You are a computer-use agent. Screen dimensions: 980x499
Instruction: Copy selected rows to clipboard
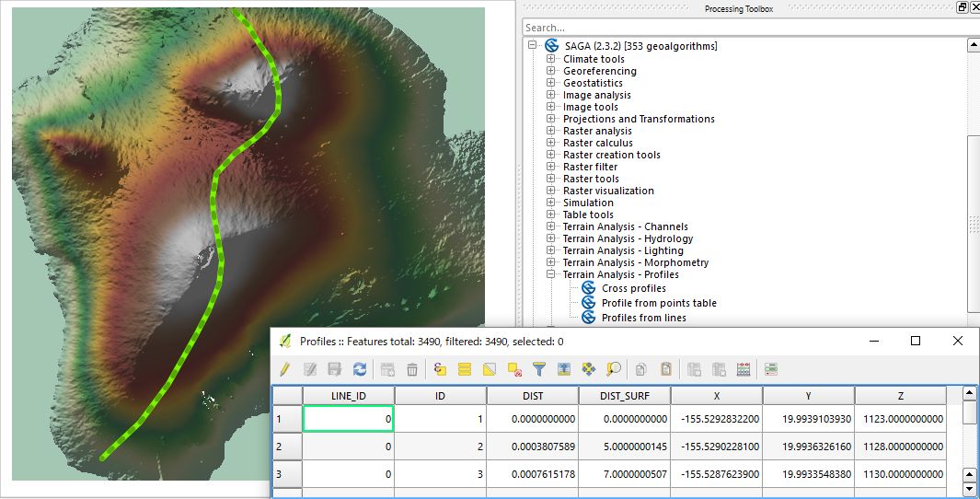point(640,369)
